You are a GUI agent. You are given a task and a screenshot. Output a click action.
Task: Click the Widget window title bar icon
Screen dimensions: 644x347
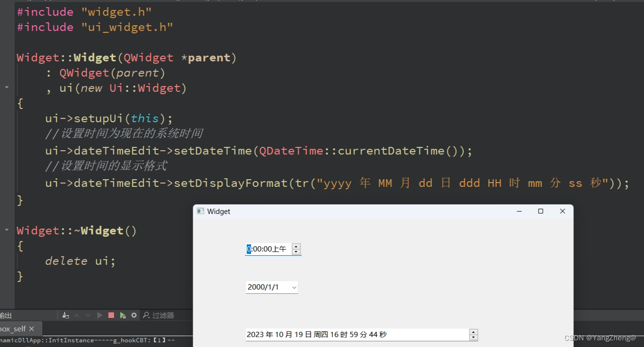point(200,211)
